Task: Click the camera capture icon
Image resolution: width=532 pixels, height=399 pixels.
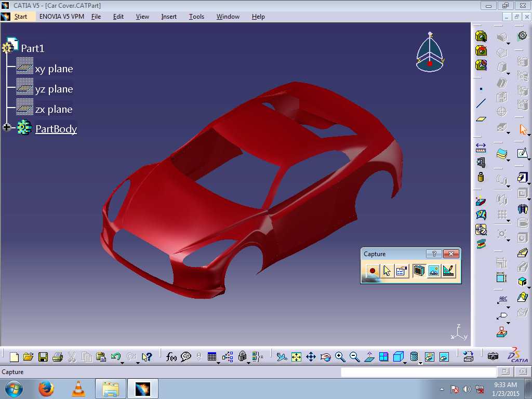Action: [493, 356]
